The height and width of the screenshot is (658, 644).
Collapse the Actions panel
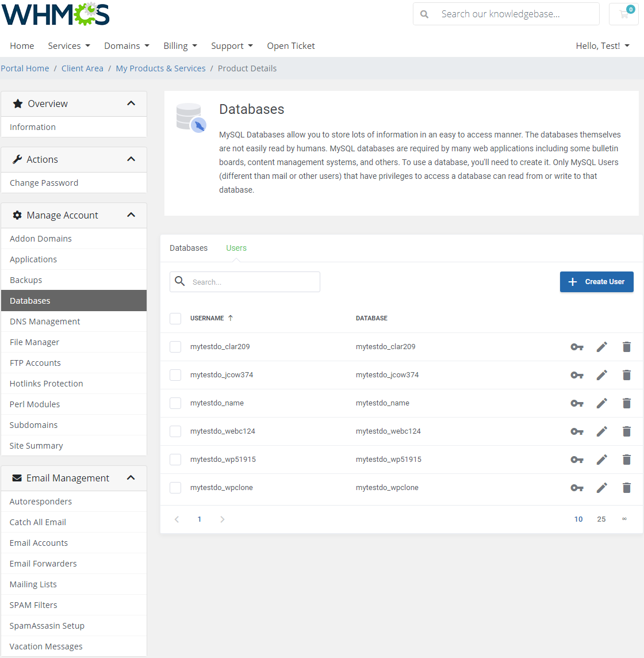[x=131, y=159]
